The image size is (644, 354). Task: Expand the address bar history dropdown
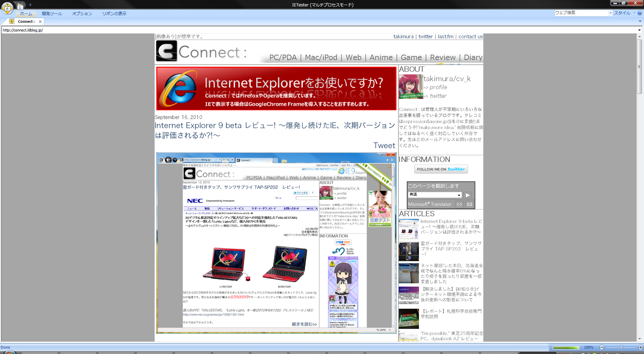(639, 30)
